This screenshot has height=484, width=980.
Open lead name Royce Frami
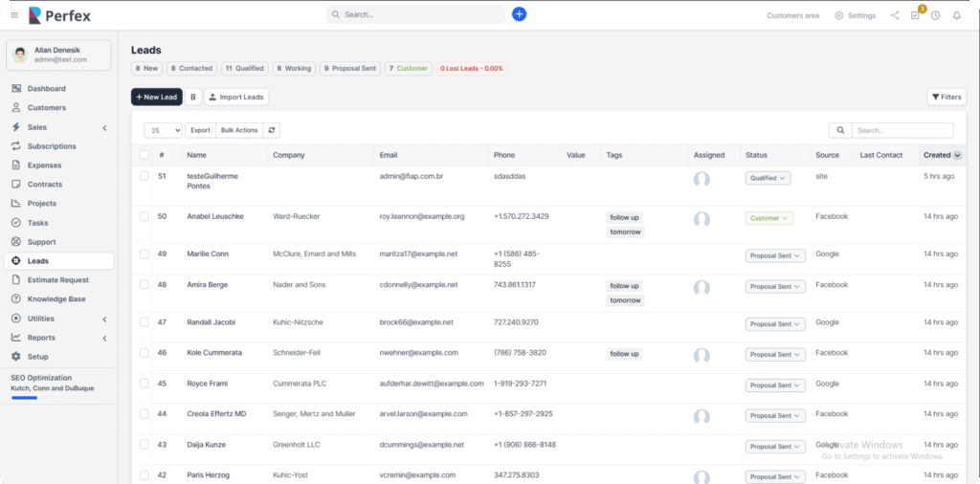pos(208,384)
